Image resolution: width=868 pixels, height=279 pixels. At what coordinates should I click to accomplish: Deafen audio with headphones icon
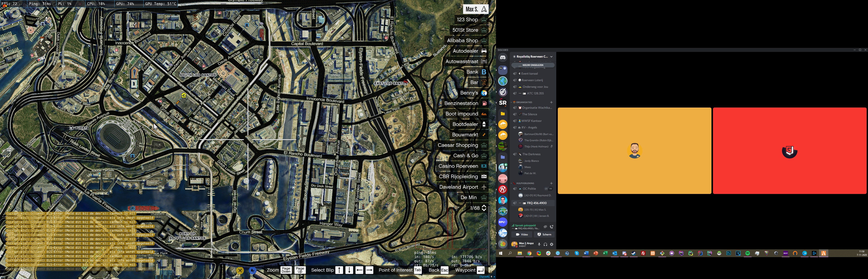pyautogui.click(x=545, y=244)
